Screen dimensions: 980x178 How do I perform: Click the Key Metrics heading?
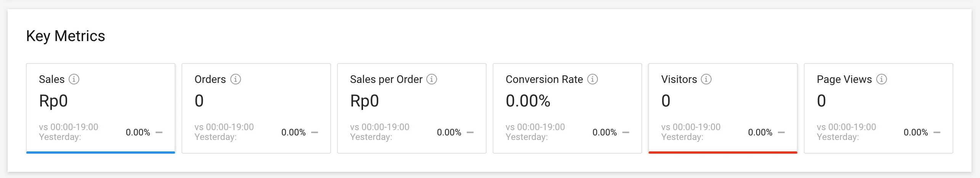click(66, 36)
